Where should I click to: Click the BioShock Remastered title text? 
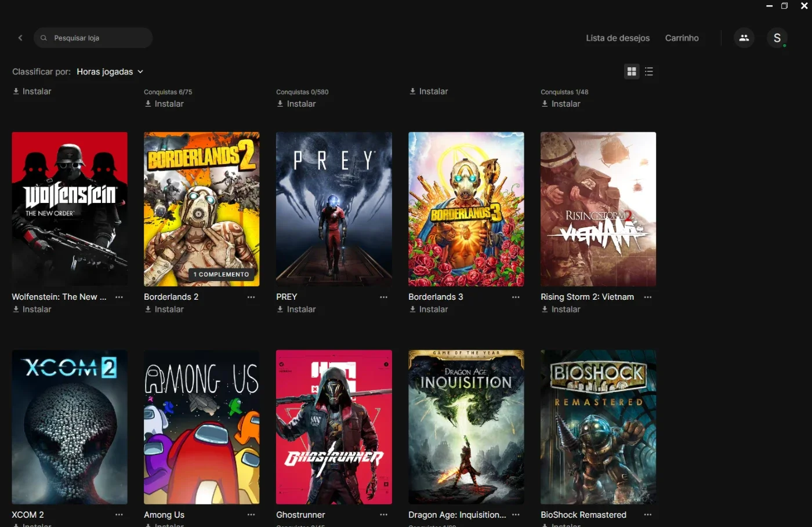(583, 515)
